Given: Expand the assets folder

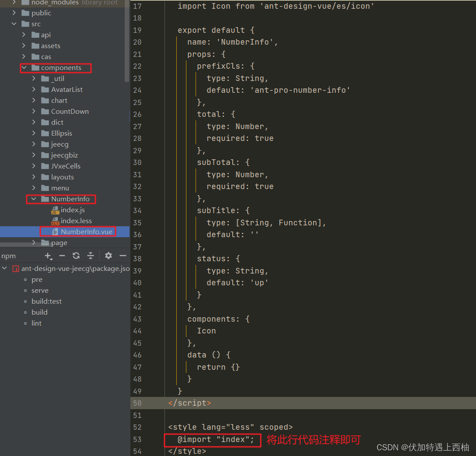Looking at the screenshot, I should point(24,46).
